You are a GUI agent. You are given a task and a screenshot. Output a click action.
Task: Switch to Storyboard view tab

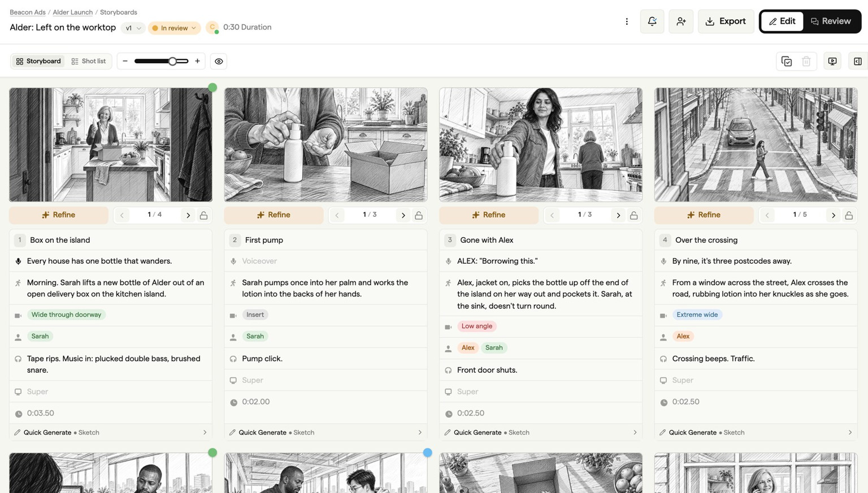tap(38, 61)
